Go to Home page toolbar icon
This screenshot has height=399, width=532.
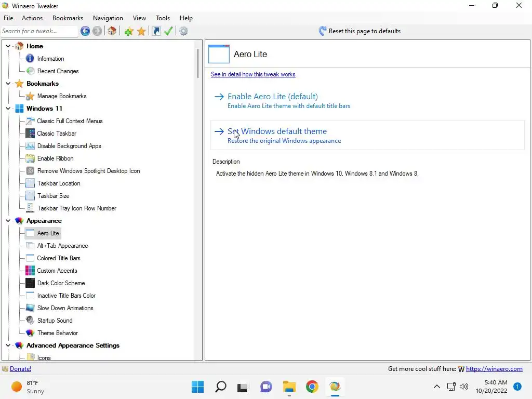[112, 31]
